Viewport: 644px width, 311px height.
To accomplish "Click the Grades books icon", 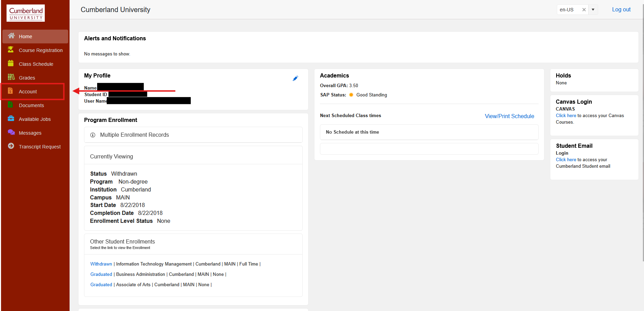I will tap(11, 77).
